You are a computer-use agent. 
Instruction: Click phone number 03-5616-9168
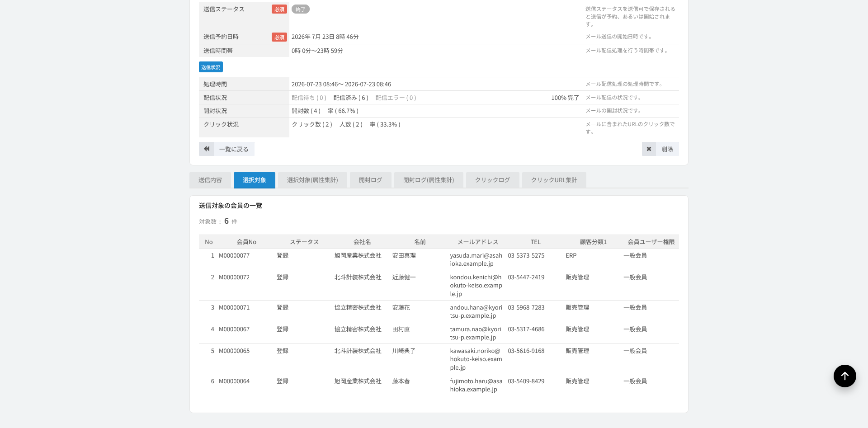(526, 351)
